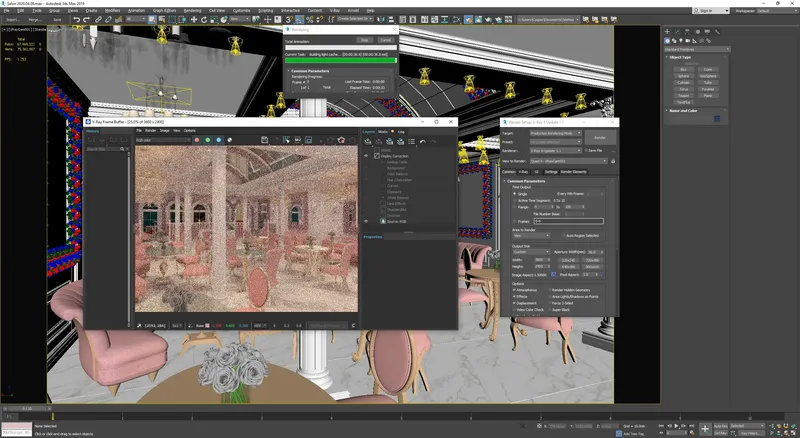Enable the Render Hidden Geometry checkbox
Screen dimensions: 800x438
coord(549,290)
